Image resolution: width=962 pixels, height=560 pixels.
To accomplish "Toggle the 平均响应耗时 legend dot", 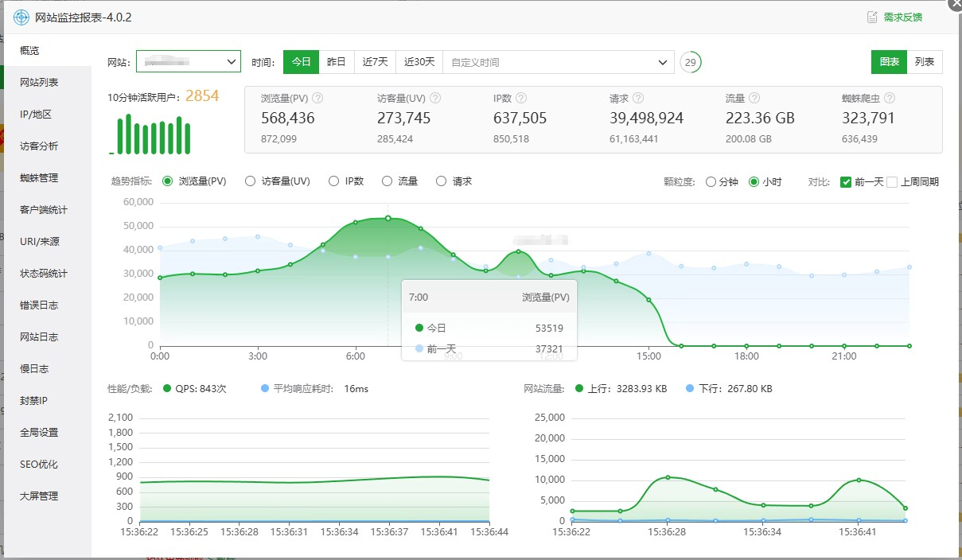I will (x=263, y=388).
